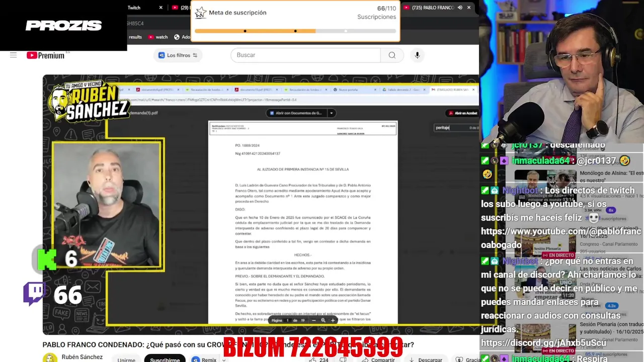This screenshot has width=644, height=362.
Task: Open the watch bookmark
Action: [158, 37]
